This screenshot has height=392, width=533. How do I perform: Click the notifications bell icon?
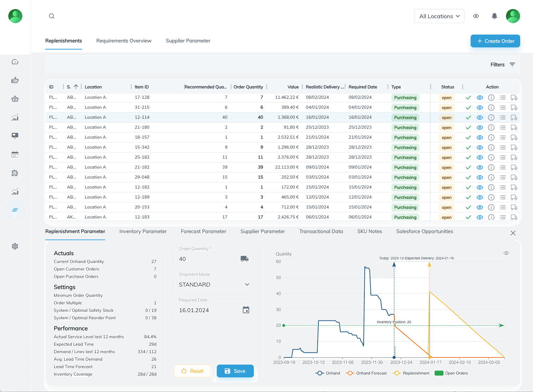[494, 16]
